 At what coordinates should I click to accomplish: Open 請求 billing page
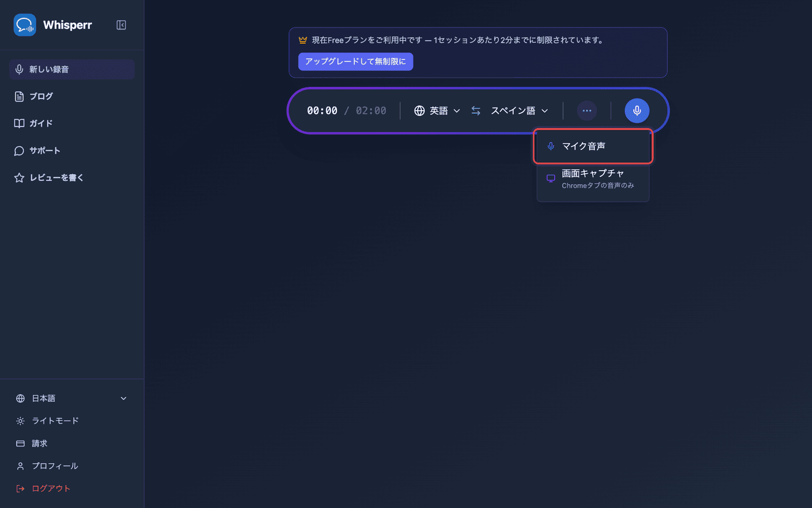pyautogui.click(x=72, y=443)
